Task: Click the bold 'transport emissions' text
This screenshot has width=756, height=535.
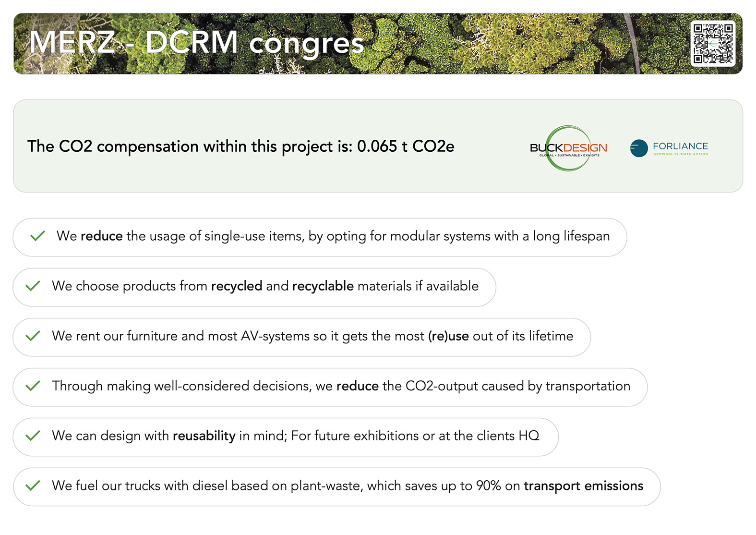Action: click(x=583, y=486)
